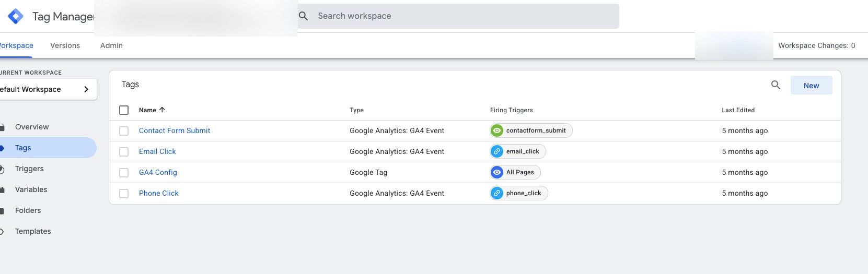Viewport: 868px width, 274px height.
Task: Click the Last Edited column header
Action: [x=738, y=110]
